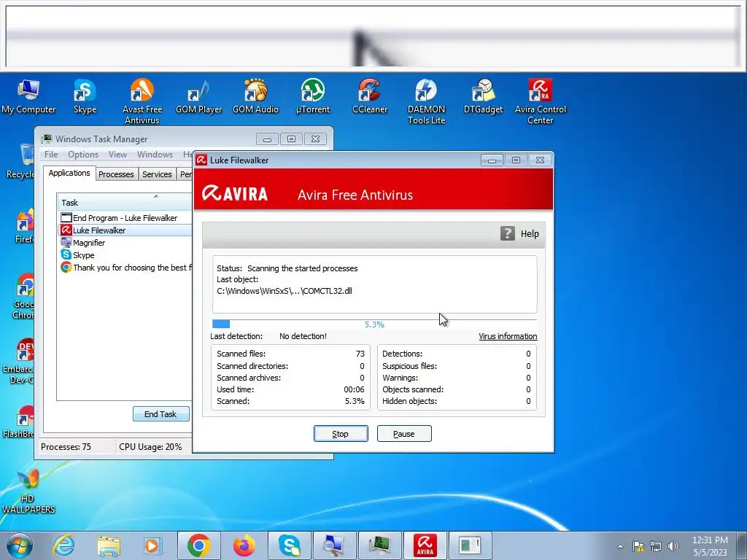The width and height of the screenshot is (747, 560).
Task: Click the Scanned files count 73
Action: coord(360,354)
